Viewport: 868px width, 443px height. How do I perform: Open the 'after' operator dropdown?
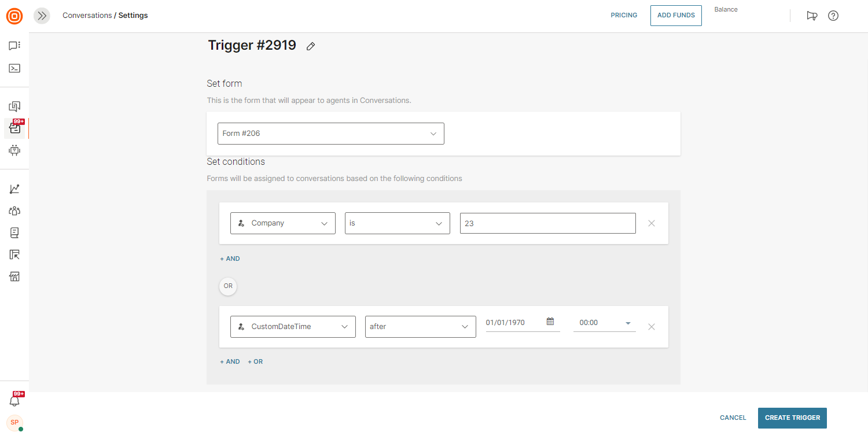coord(420,327)
